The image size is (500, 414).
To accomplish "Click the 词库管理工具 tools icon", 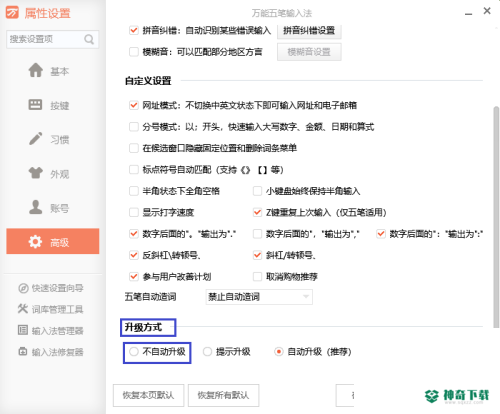I will (x=23, y=309).
